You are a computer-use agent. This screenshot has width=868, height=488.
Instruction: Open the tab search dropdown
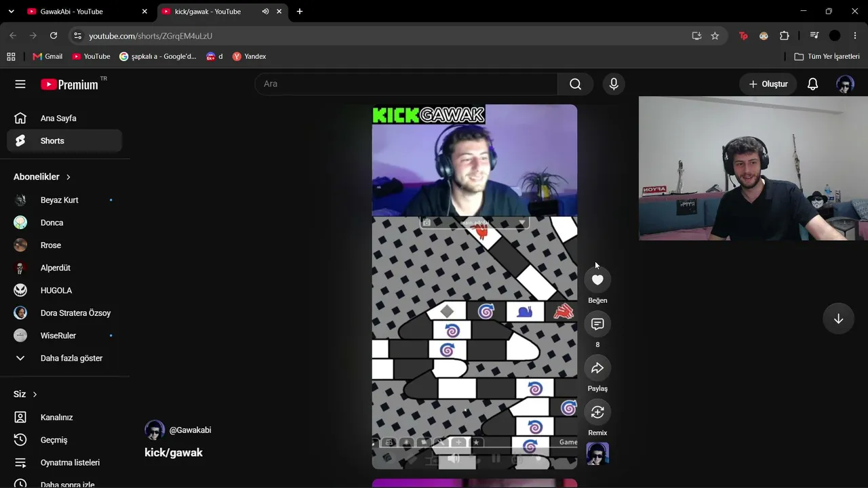pyautogui.click(x=11, y=12)
